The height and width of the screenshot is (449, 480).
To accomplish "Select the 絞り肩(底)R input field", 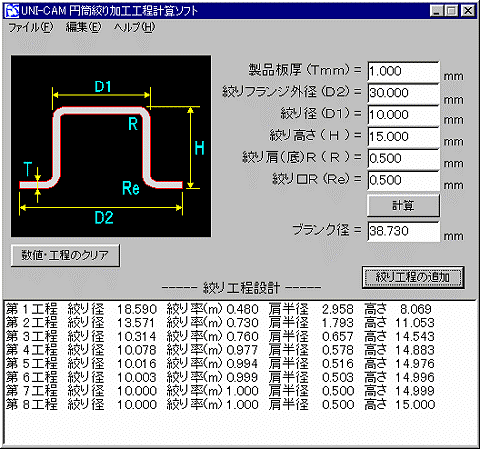I will [403, 159].
